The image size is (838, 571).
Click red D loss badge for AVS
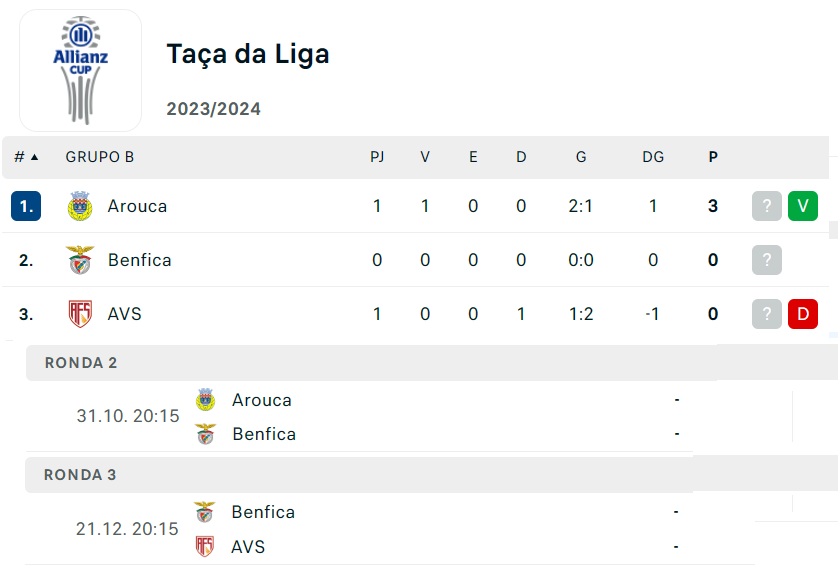(803, 314)
